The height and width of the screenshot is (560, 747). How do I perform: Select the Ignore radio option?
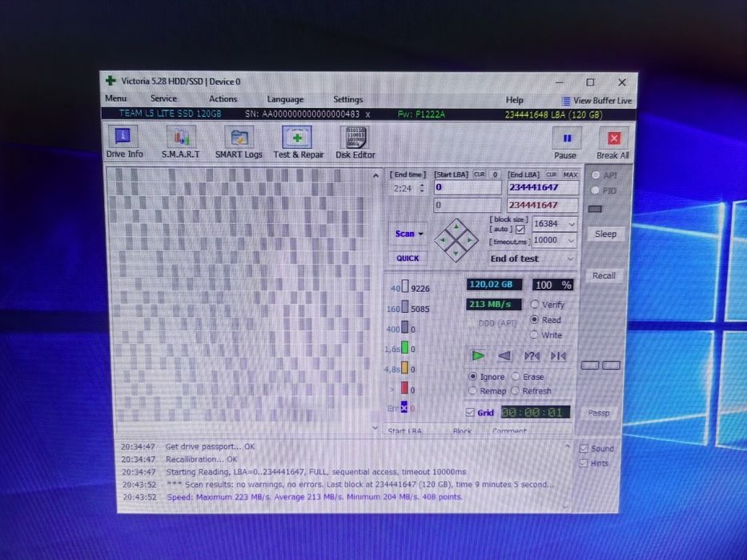(x=472, y=376)
